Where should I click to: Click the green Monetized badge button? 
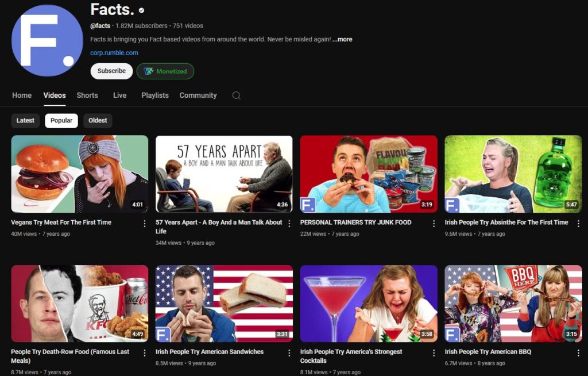tap(165, 71)
